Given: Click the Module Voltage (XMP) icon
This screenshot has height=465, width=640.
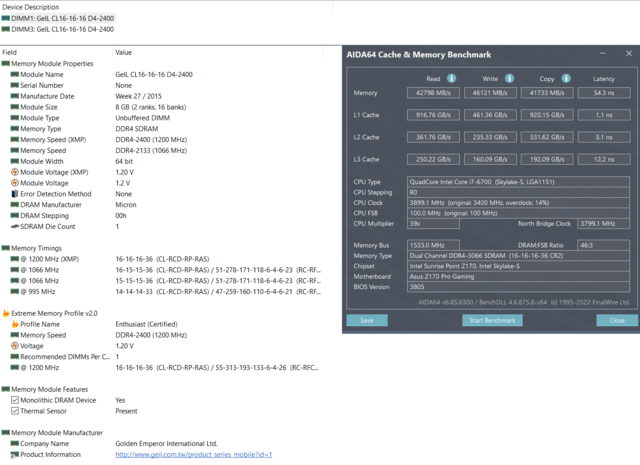Looking at the screenshot, I should (14, 172).
